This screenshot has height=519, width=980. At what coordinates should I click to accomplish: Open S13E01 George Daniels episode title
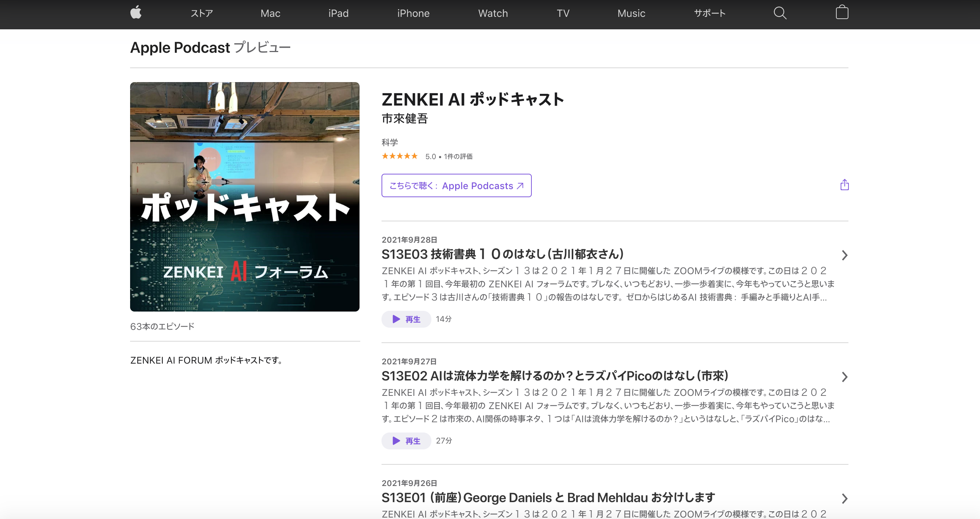pos(548,497)
